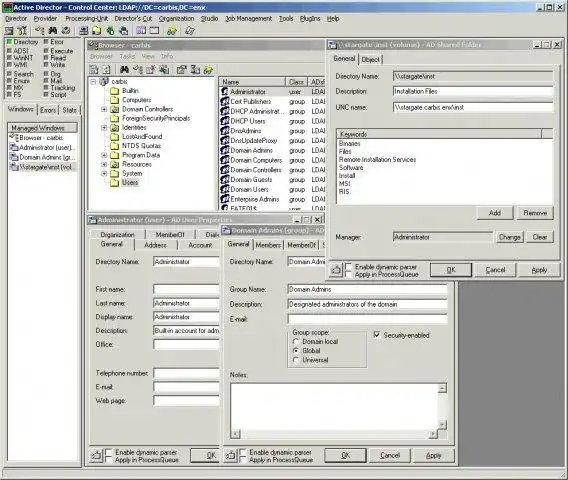
Task: Click the Notes box scroll up arrow
Action: pos(442,388)
